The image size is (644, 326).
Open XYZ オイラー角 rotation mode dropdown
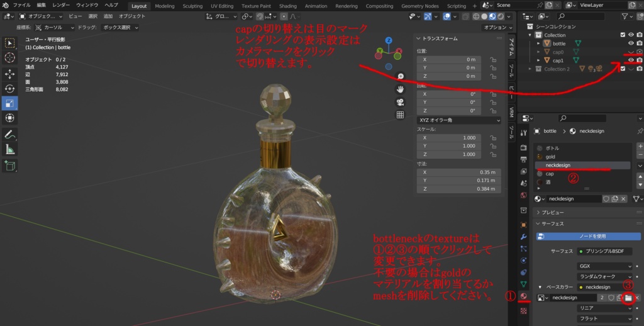pos(458,120)
